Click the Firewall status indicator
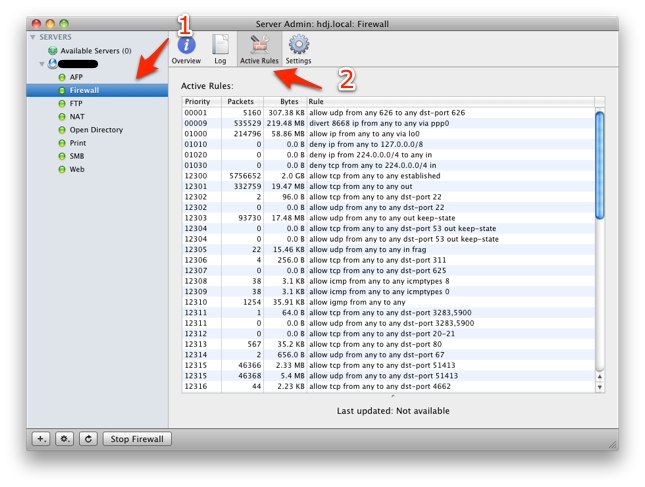Image resolution: width=645 pixels, height=487 pixels. [62, 90]
